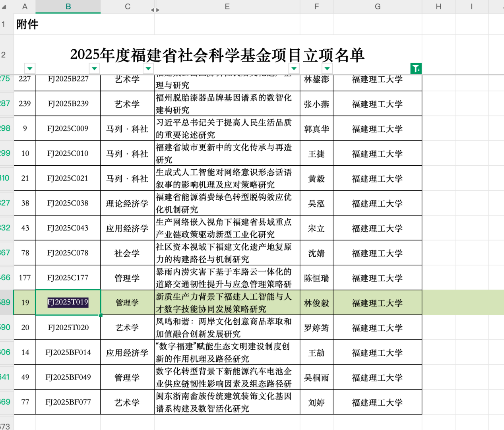The width and height of the screenshot is (504, 430).
Task: Select cell FJ2025BF014
Action: 68,352
